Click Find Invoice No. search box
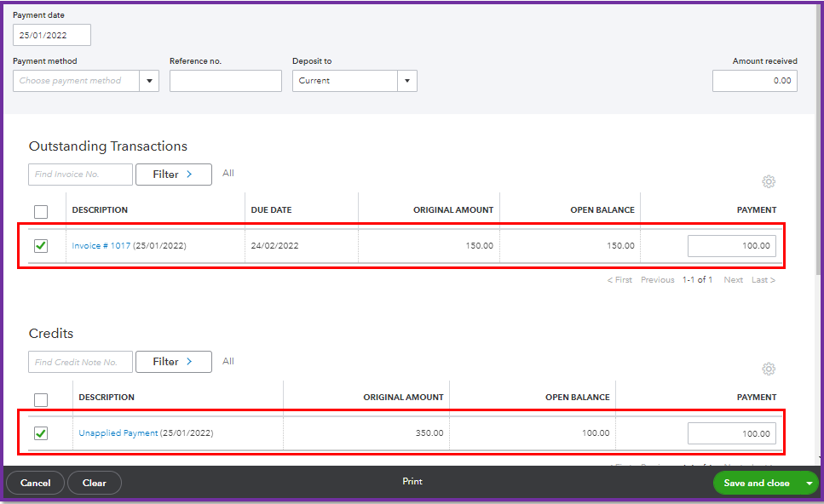 point(80,175)
